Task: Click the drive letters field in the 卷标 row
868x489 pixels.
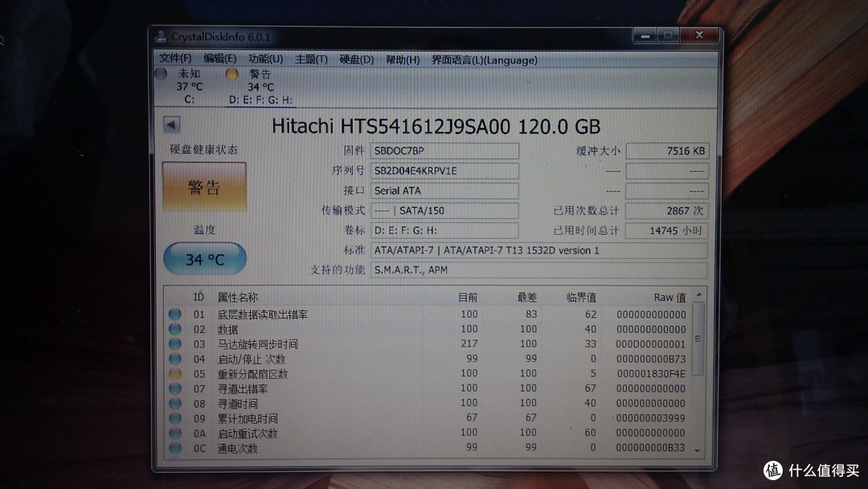Action: 444,230
